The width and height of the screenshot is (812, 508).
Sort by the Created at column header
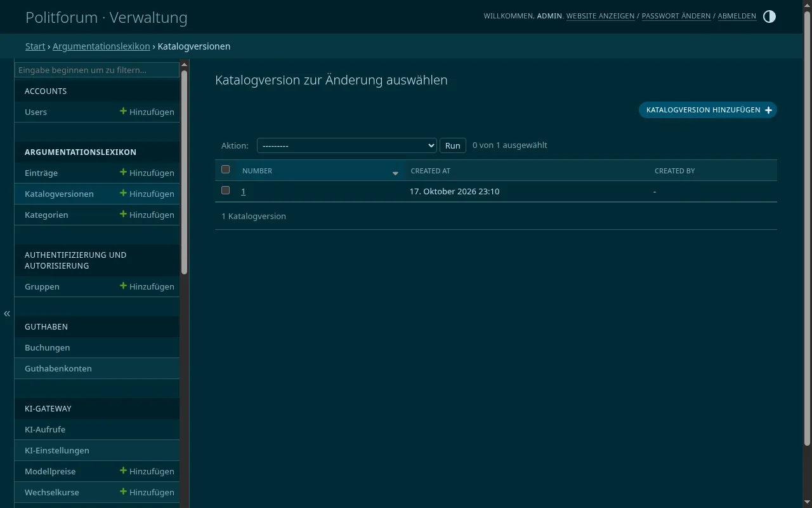[x=431, y=171]
